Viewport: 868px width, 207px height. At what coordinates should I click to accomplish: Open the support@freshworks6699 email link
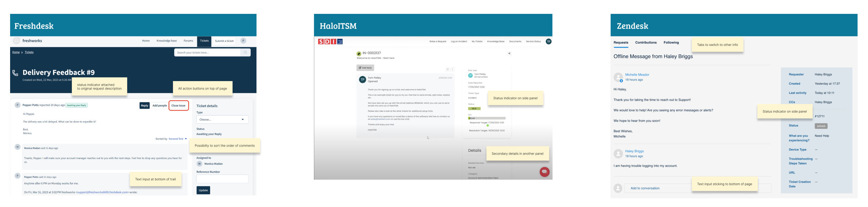(102, 192)
